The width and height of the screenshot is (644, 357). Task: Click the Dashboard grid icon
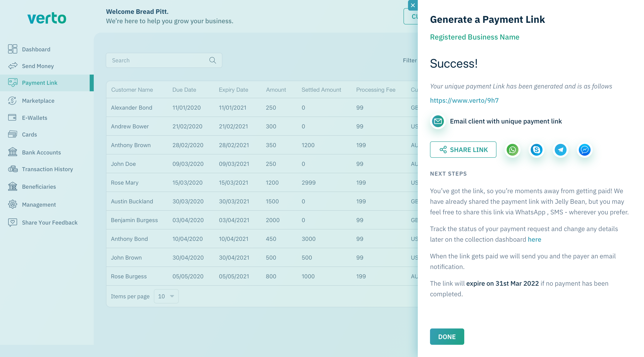pos(12,49)
